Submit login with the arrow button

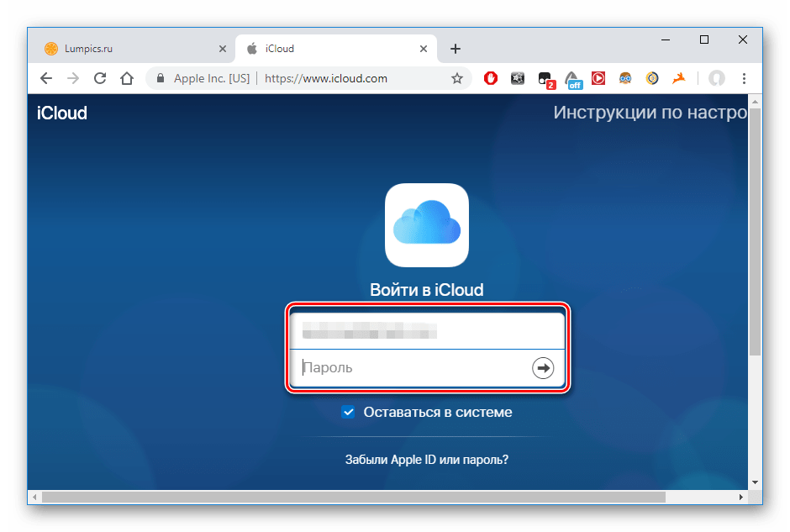(x=543, y=367)
